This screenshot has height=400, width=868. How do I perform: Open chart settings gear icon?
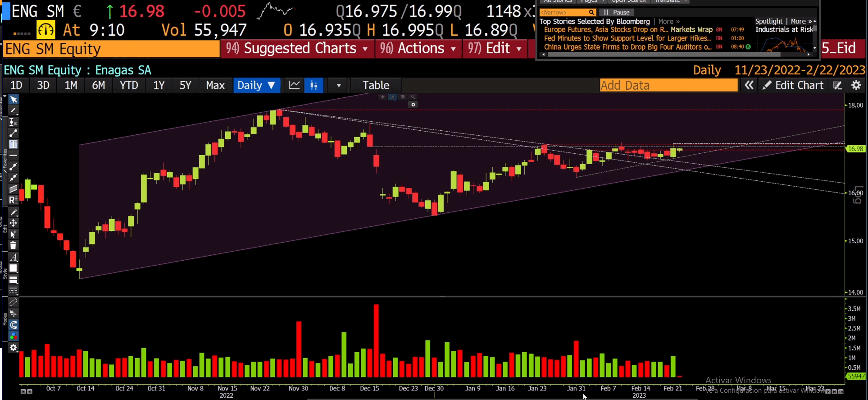click(856, 85)
